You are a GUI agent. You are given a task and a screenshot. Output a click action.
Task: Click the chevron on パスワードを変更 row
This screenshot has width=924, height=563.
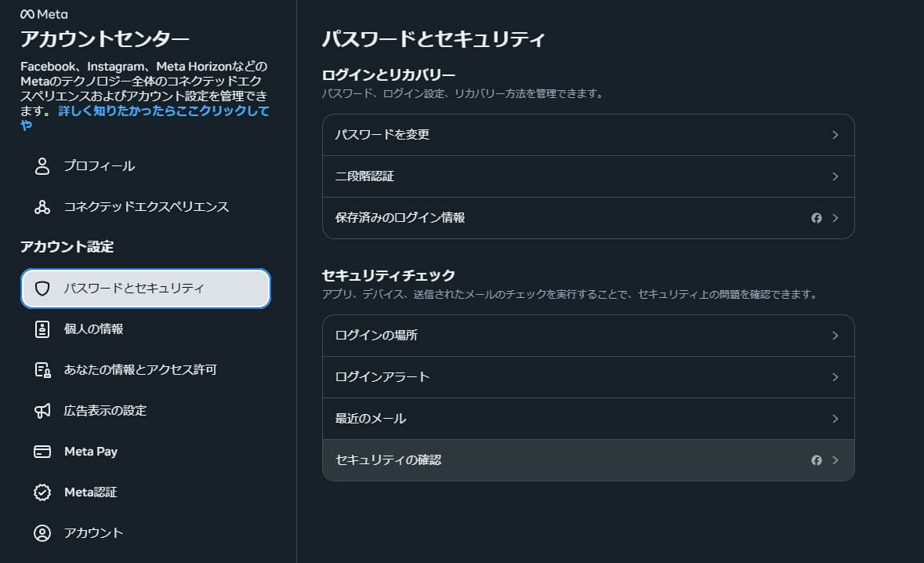pos(835,135)
